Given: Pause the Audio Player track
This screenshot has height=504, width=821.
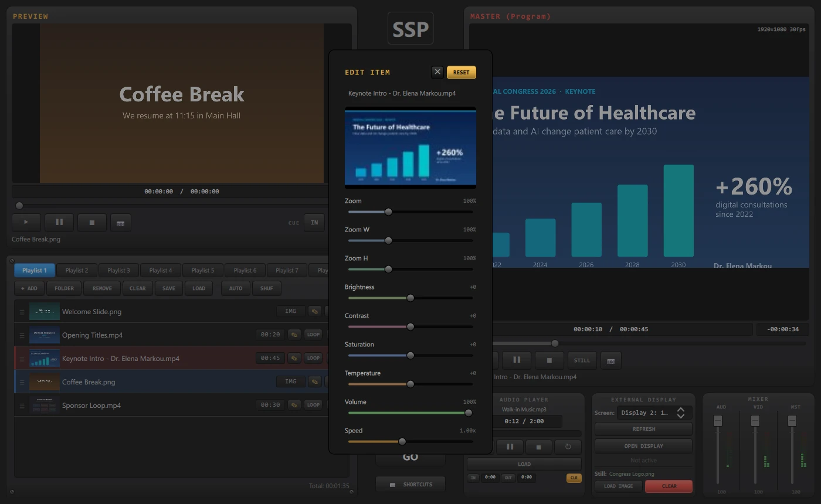Looking at the screenshot, I should (x=510, y=447).
